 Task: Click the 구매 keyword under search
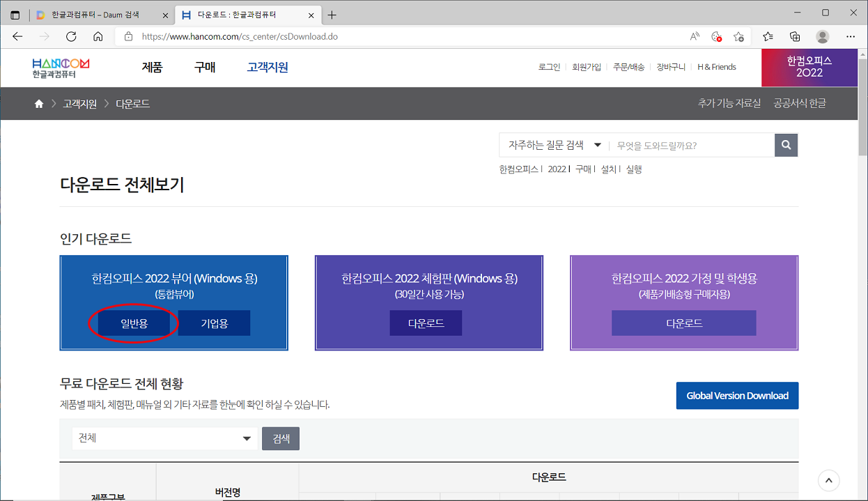coord(583,169)
